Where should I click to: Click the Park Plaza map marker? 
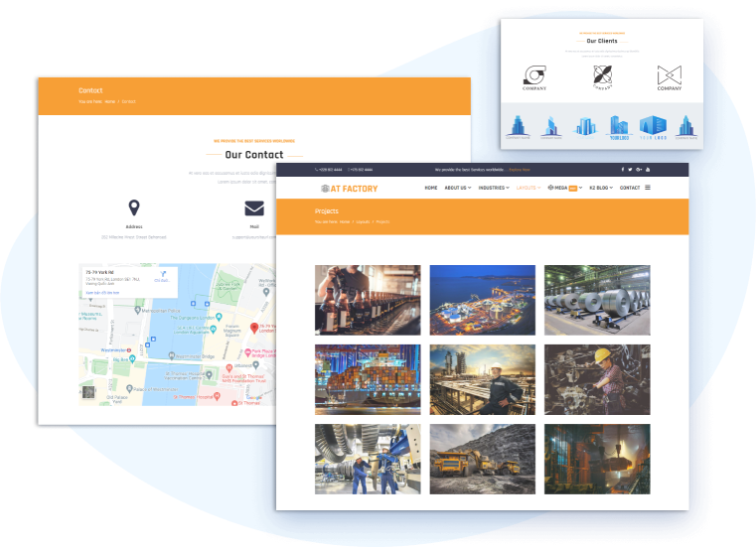(x=247, y=352)
